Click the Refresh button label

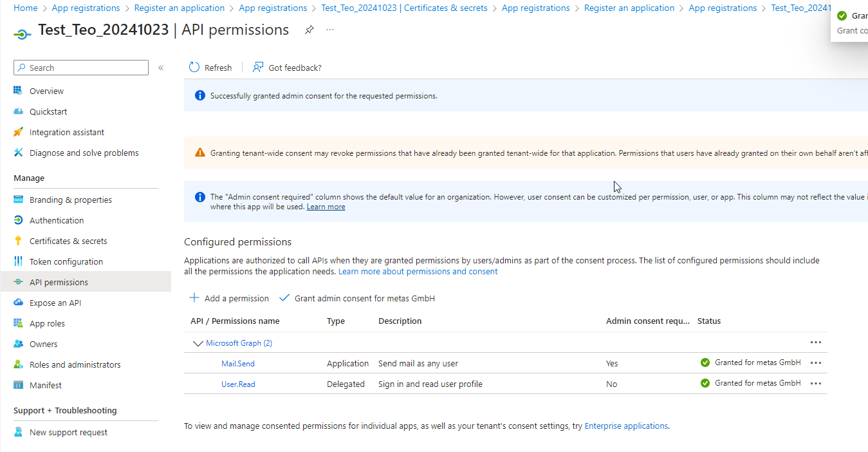pos(218,68)
